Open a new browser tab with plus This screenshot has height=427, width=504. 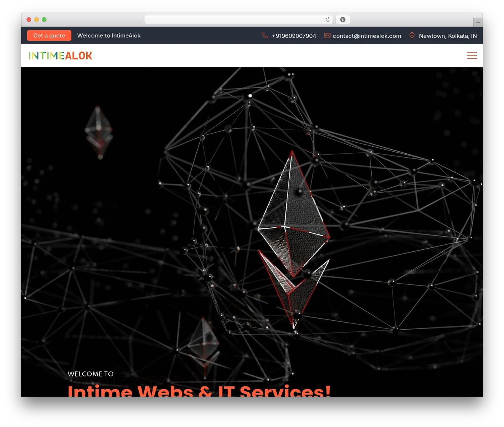[478, 22]
